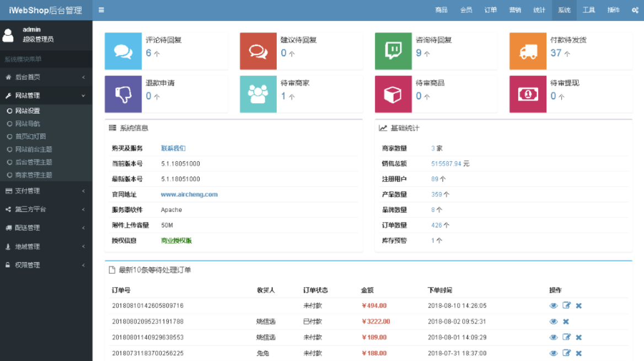Click the 待审商品 cube icon tile

click(x=393, y=94)
